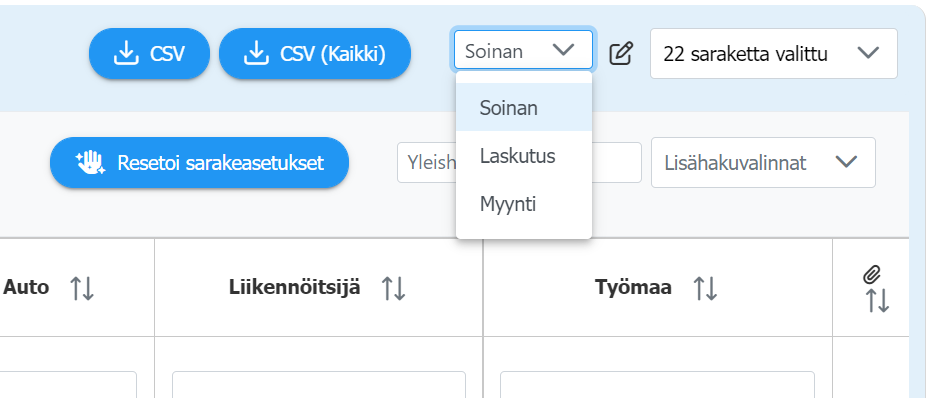This screenshot has width=928, height=398.
Task: Click the Liikennöitsijä filter input
Action: pyautogui.click(x=319, y=384)
